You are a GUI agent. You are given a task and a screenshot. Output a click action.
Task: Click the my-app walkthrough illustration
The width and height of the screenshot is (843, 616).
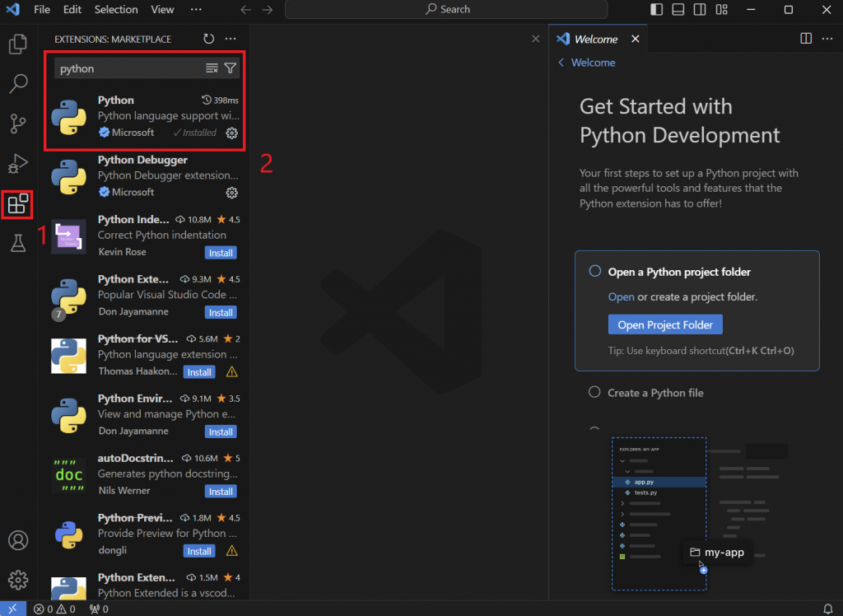[x=699, y=514]
